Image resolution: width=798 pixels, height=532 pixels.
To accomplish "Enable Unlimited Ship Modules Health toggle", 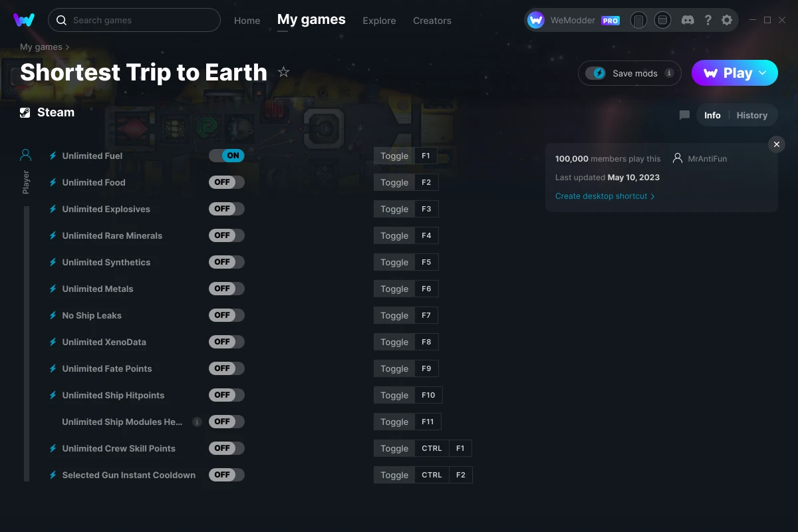I will [227, 422].
